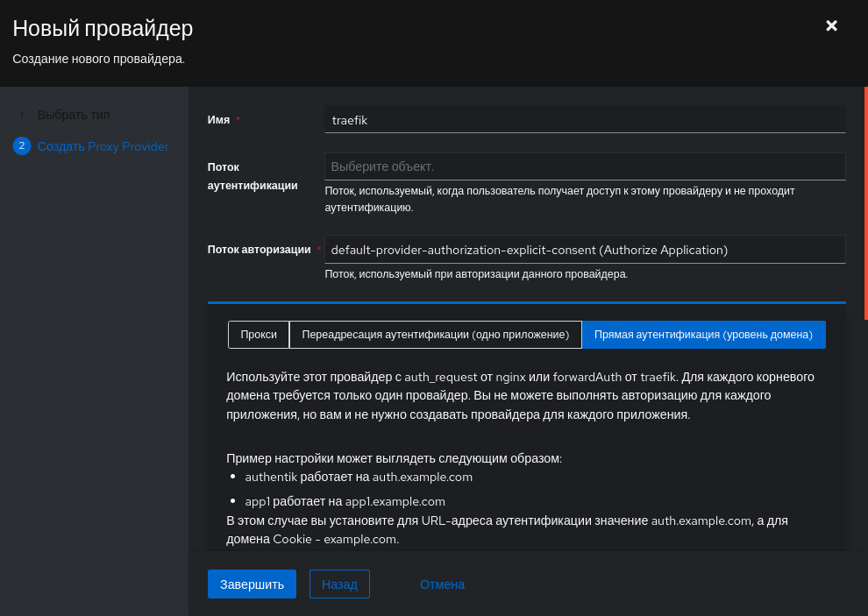The height and width of the screenshot is (616, 868).
Task: Click the 'Поток авторизации' field label
Action: coord(259,250)
